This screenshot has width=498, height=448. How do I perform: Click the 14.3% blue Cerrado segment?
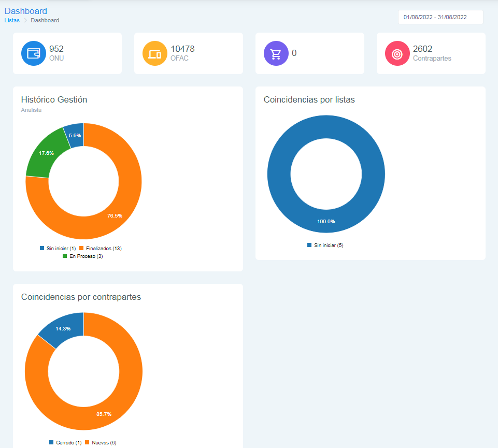point(62,328)
